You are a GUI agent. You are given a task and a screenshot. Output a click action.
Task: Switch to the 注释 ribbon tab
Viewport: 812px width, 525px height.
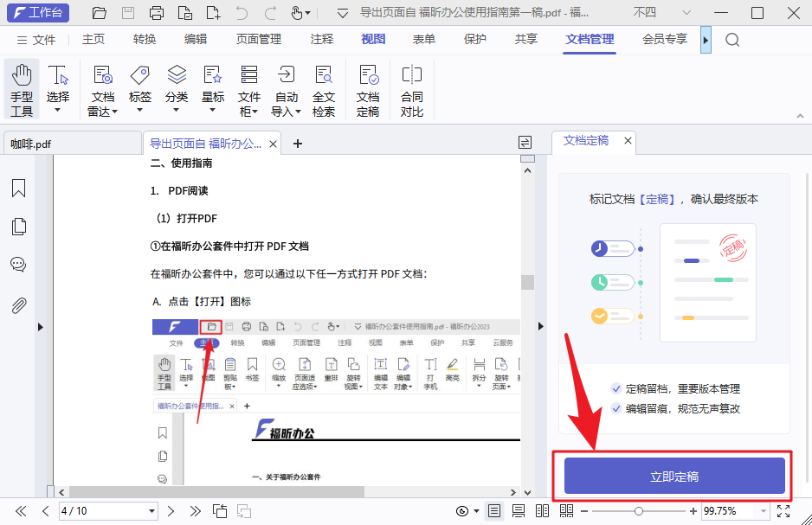[321, 39]
